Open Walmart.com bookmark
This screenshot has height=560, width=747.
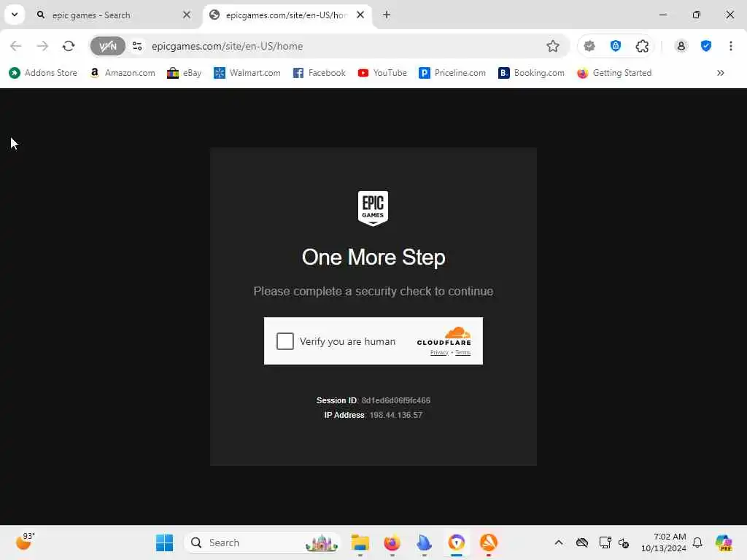[247, 73]
